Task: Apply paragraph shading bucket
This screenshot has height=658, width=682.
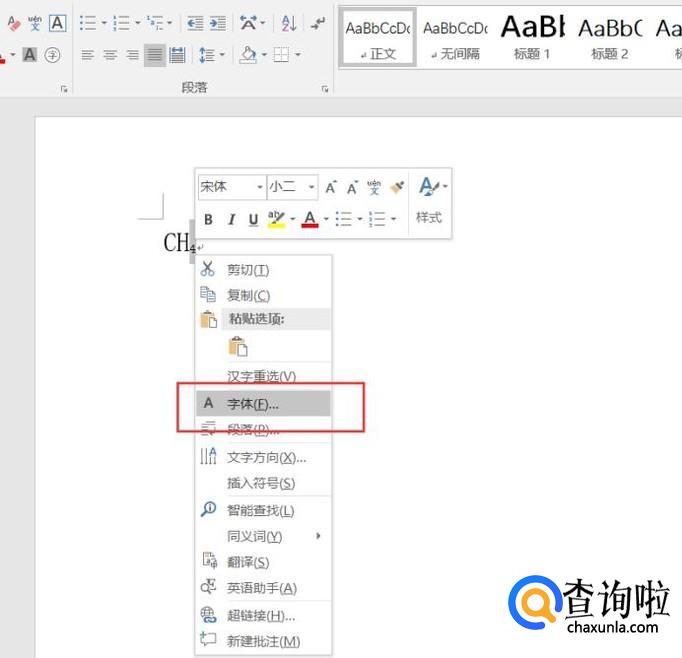Action: [x=248, y=55]
